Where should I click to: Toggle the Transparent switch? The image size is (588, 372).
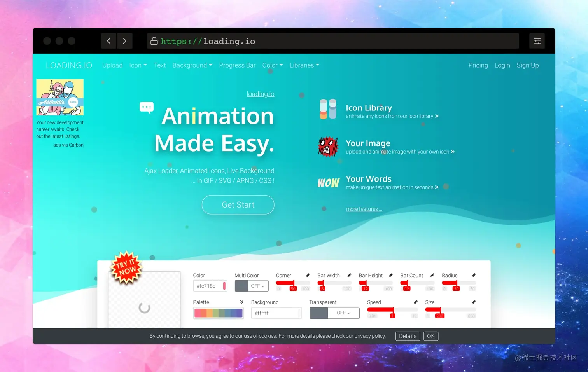(x=334, y=313)
